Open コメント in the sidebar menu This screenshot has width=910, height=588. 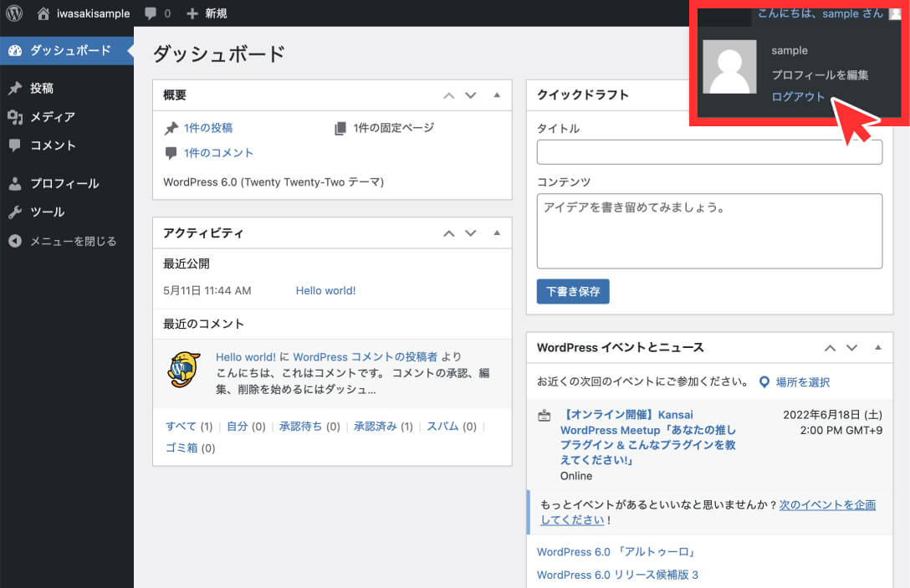click(x=67, y=145)
